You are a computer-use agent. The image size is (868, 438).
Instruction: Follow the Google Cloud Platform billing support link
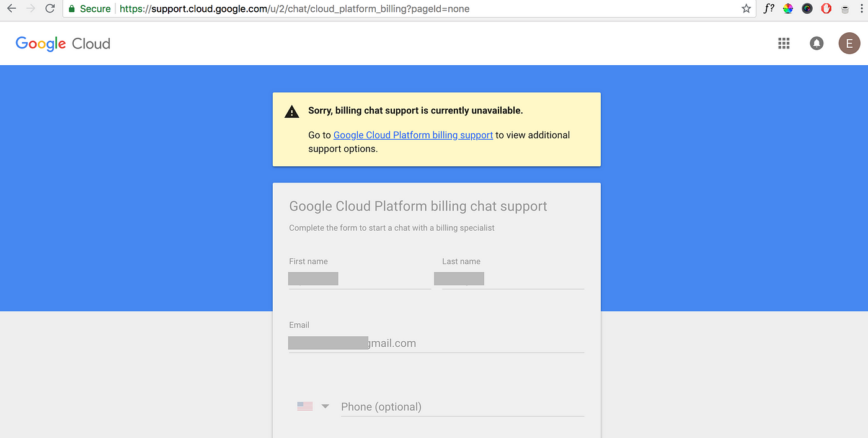[413, 135]
